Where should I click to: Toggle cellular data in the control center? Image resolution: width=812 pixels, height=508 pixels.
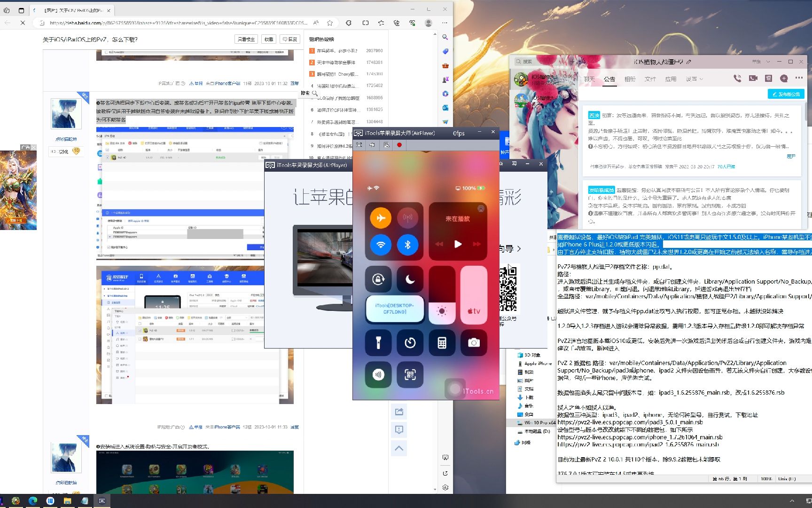(408, 218)
